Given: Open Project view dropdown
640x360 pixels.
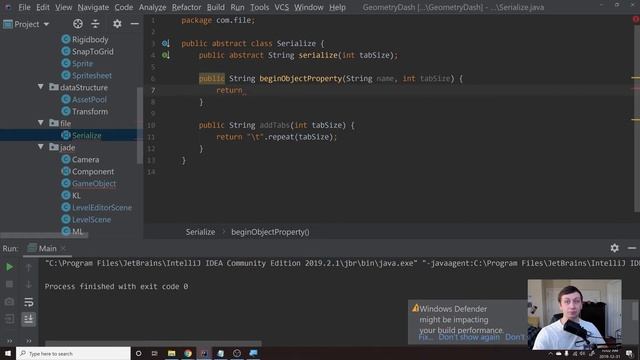Looking at the screenshot, I should tap(26, 24).
